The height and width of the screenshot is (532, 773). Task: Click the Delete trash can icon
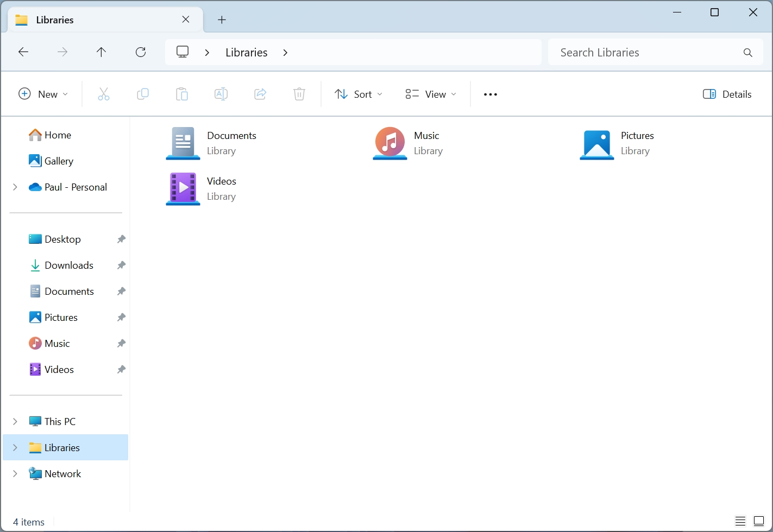299,94
